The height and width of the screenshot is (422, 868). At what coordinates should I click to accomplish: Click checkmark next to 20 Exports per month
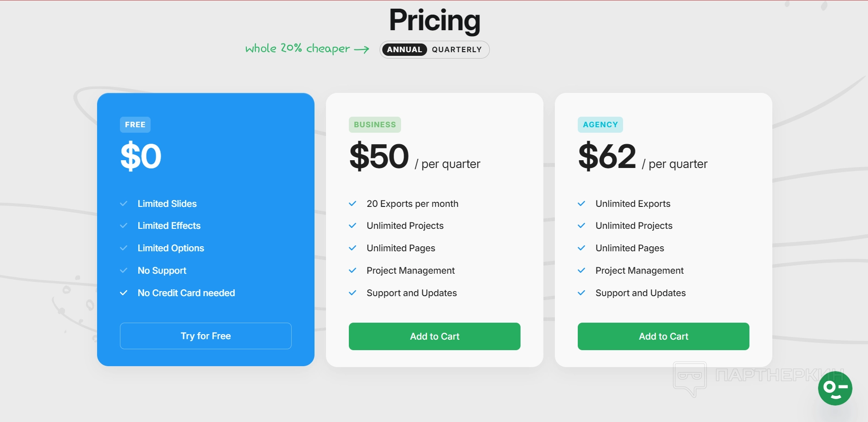click(353, 204)
